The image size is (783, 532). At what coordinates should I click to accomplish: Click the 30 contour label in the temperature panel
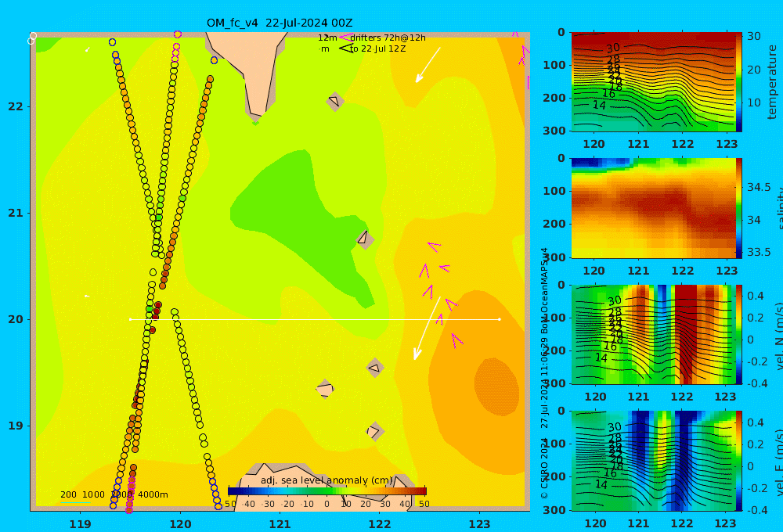613,49
